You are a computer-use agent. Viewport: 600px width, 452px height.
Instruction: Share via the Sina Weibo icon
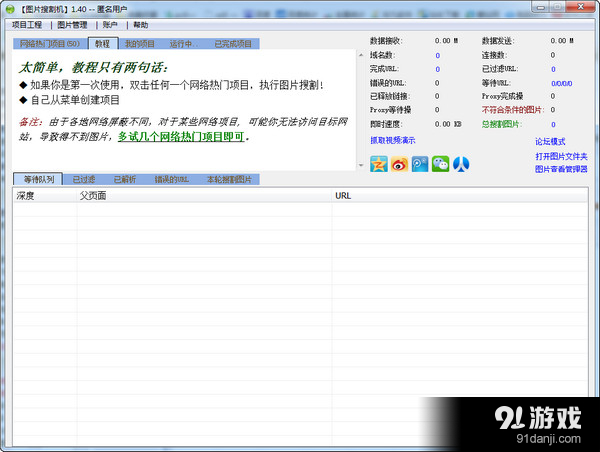coord(399,164)
